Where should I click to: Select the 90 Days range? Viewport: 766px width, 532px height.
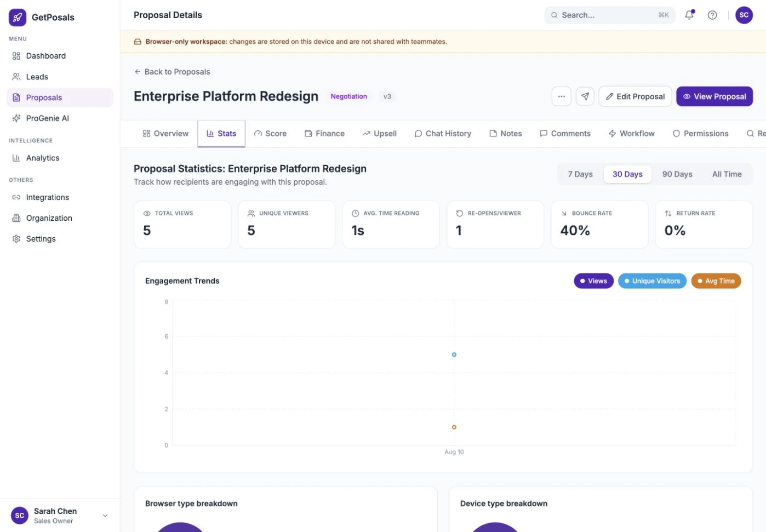click(677, 174)
